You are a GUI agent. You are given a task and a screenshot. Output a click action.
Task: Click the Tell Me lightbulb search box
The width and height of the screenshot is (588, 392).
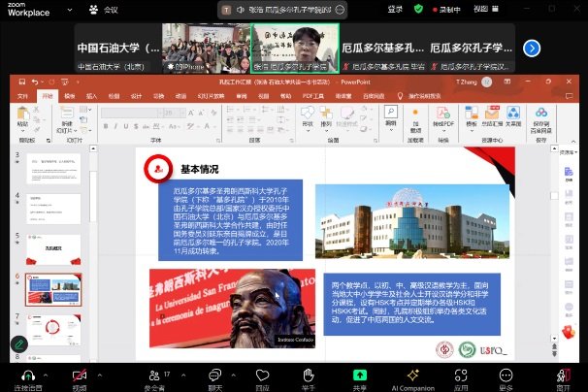click(x=420, y=96)
